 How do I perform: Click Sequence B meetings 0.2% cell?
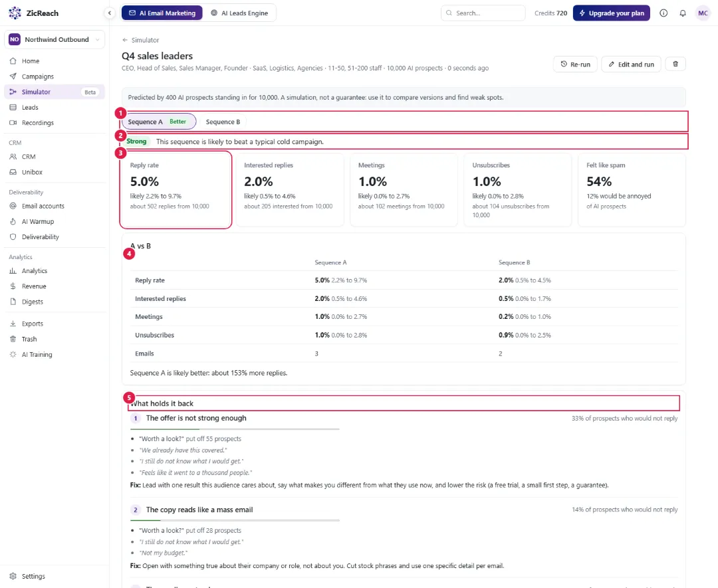pyautogui.click(x=525, y=317)
